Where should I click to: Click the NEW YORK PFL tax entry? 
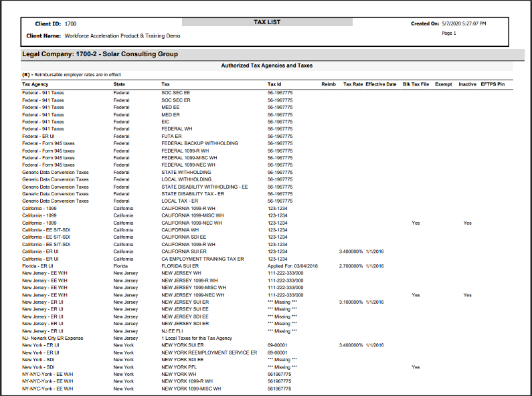point(181,367)
